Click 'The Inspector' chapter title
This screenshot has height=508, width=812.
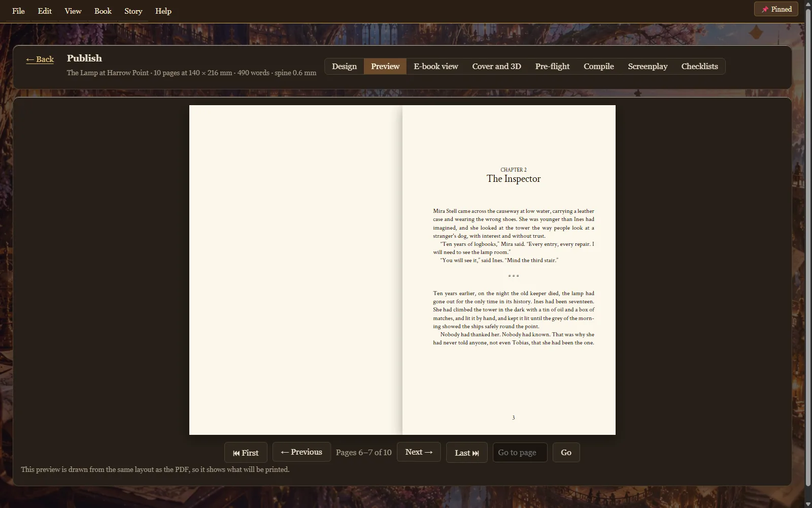pyautogui.click(x=514, y=179)
